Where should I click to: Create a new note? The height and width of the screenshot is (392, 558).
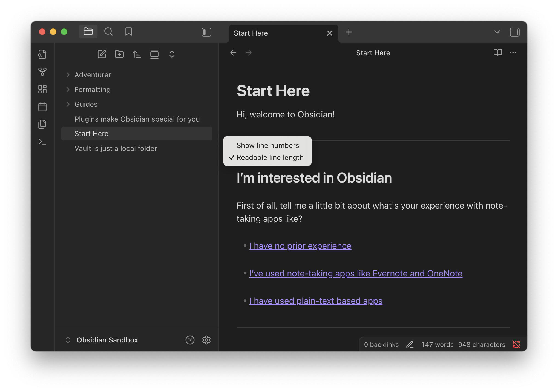pyautogui.click(x=102, y=54)
